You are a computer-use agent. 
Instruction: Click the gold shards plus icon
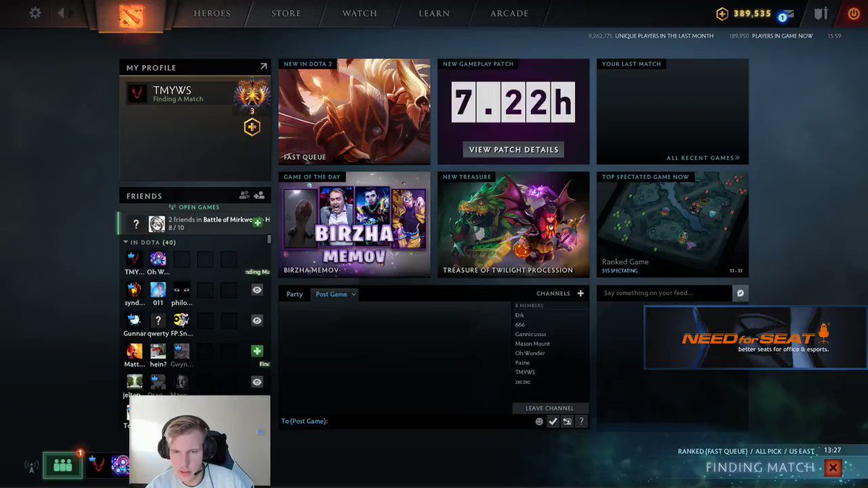pyautogui.click(x=722, y=14)
